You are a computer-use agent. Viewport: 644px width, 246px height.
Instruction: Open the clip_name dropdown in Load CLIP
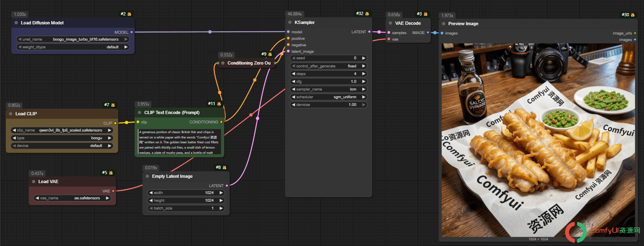click(62, 130)
